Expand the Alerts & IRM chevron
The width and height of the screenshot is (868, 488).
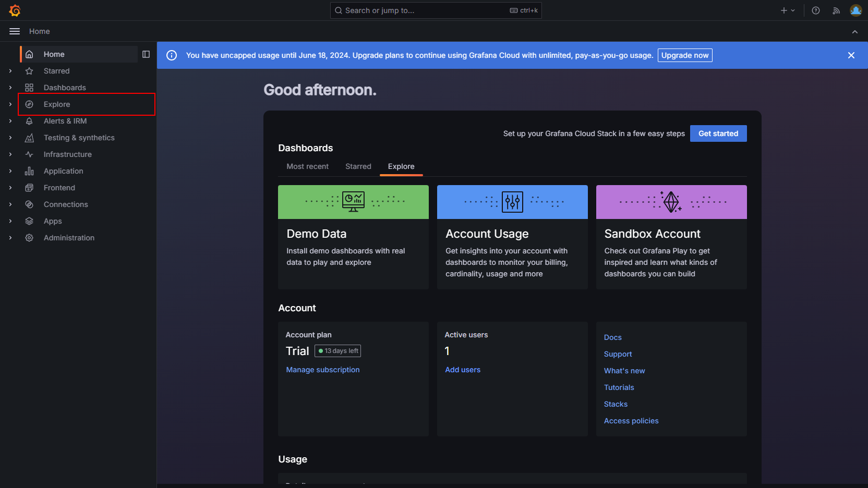10,121
